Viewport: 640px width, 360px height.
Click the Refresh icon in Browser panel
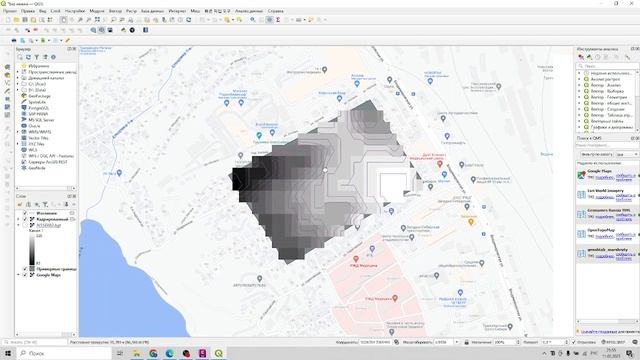(28, 57)
